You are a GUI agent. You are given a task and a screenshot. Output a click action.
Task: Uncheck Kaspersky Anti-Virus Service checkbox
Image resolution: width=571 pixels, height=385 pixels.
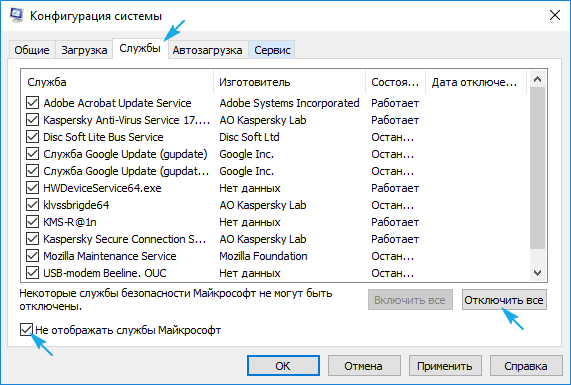click(x=32, y=120)
